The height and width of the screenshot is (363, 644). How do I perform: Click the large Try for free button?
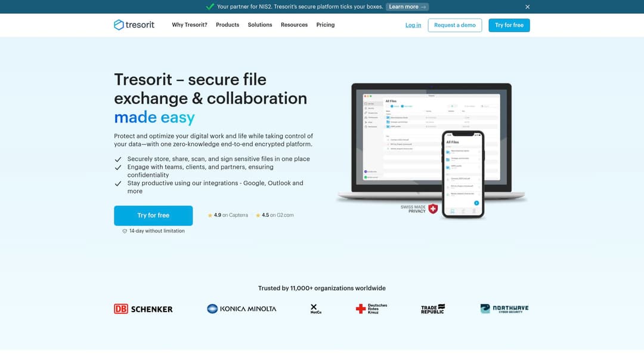(x=153, y=216)
